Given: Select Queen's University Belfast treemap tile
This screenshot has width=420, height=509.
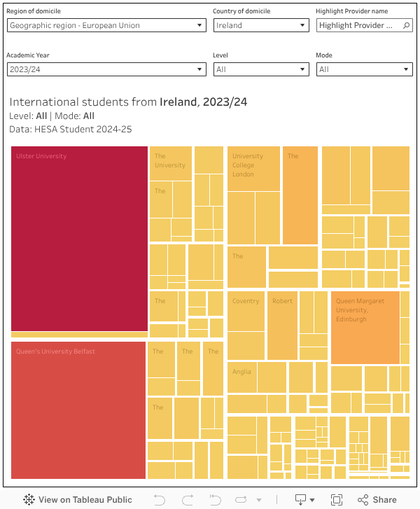Looking at the screenshot, I should (78, 410).
